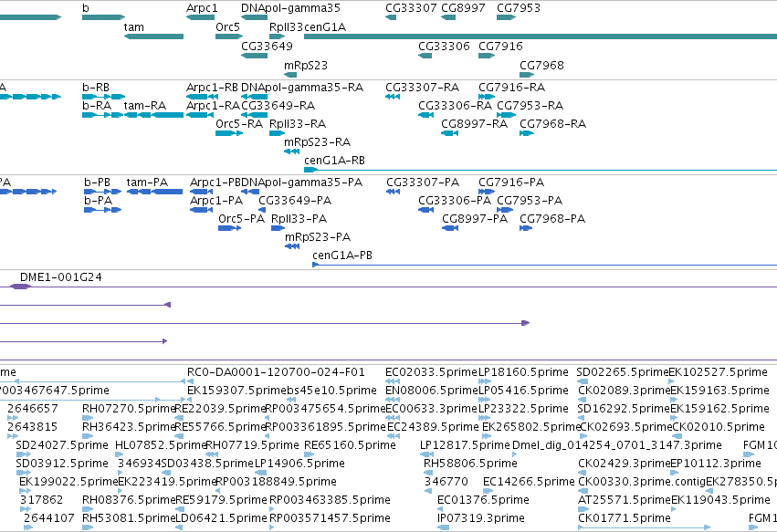
Task: Select the cenG1A-RB transcript label
Action: (x=334, y=161)
